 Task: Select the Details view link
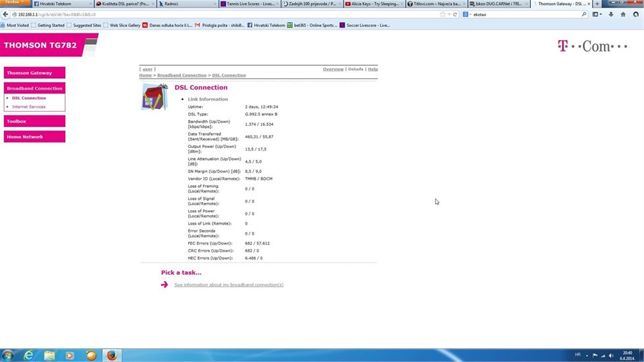pyautogui.click(x=356, y=69)
